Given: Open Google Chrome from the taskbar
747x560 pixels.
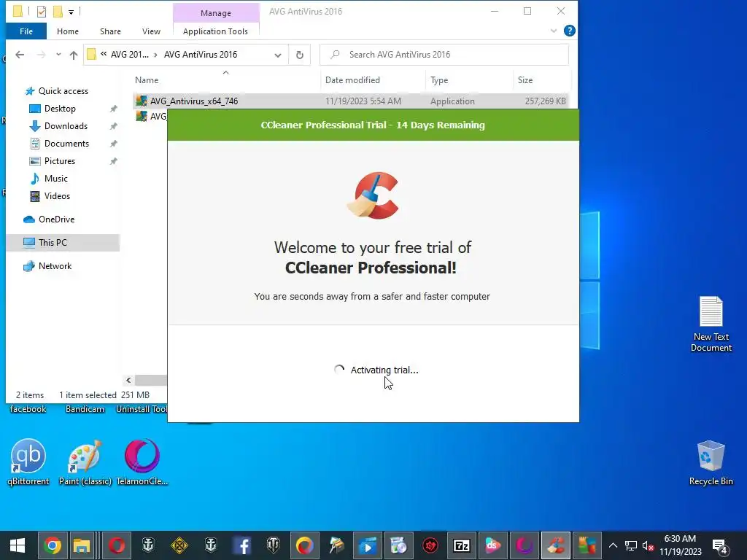Looking at the screenshot, I should (53, 545).
